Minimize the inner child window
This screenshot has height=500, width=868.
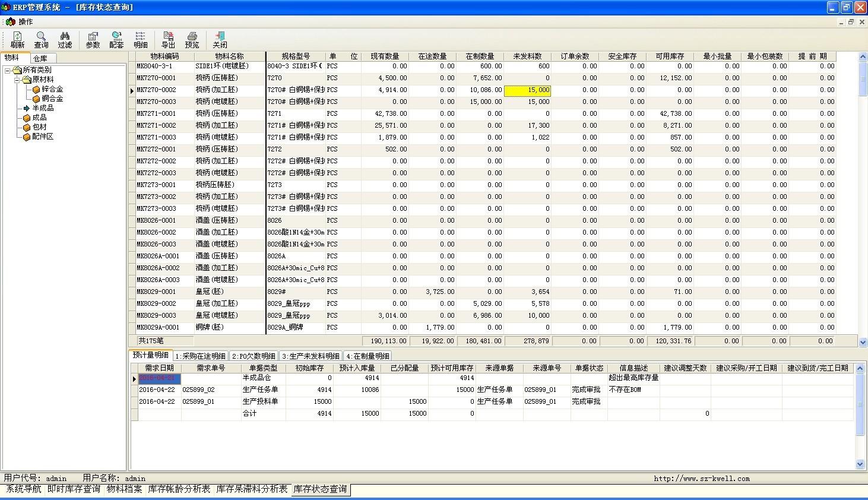[x=841, y=22]
